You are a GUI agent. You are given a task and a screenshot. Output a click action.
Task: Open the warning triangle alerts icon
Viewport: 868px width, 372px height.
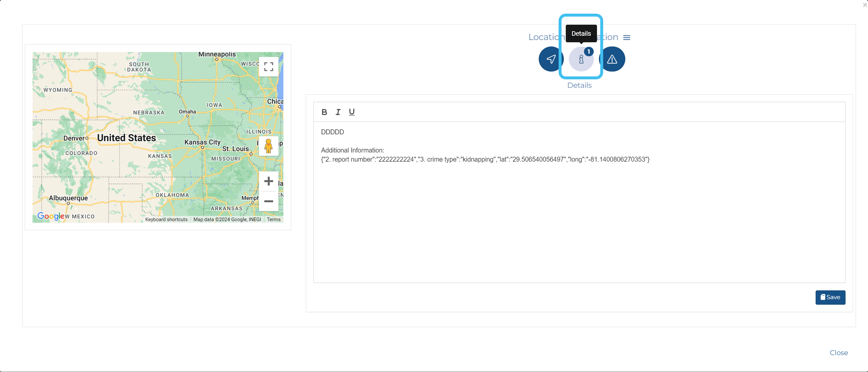pos(612,59)
